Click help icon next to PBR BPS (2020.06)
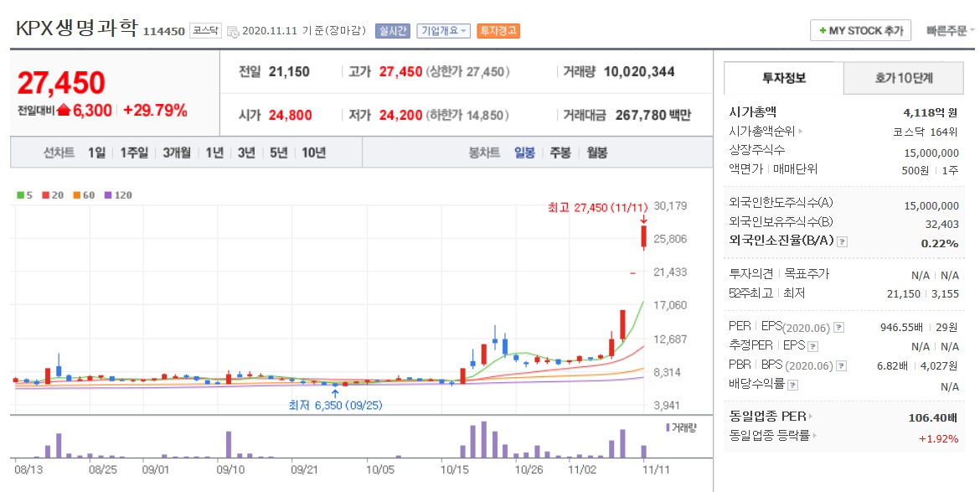The width and height of the screenshot is (980, 492). (841, 365)
